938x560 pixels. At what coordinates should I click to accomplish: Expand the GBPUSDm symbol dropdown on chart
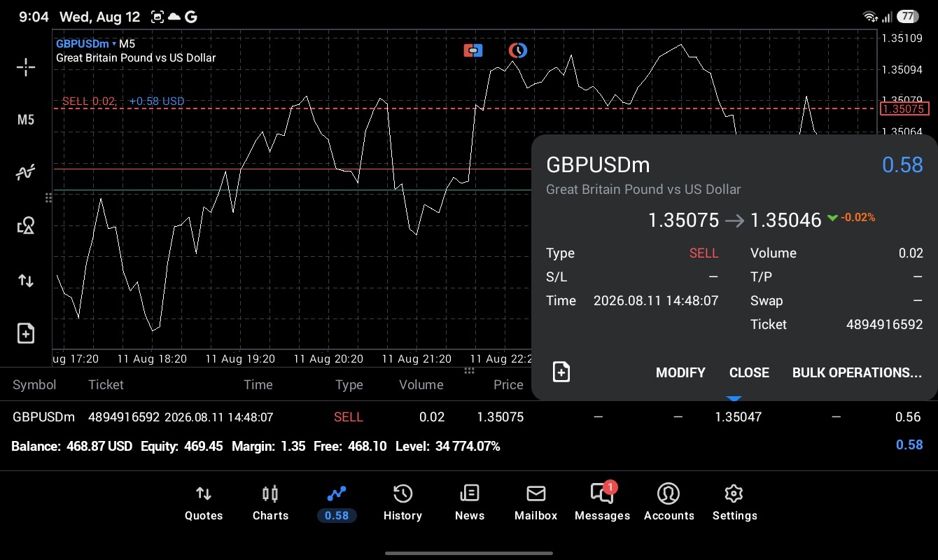pos(86,43)
